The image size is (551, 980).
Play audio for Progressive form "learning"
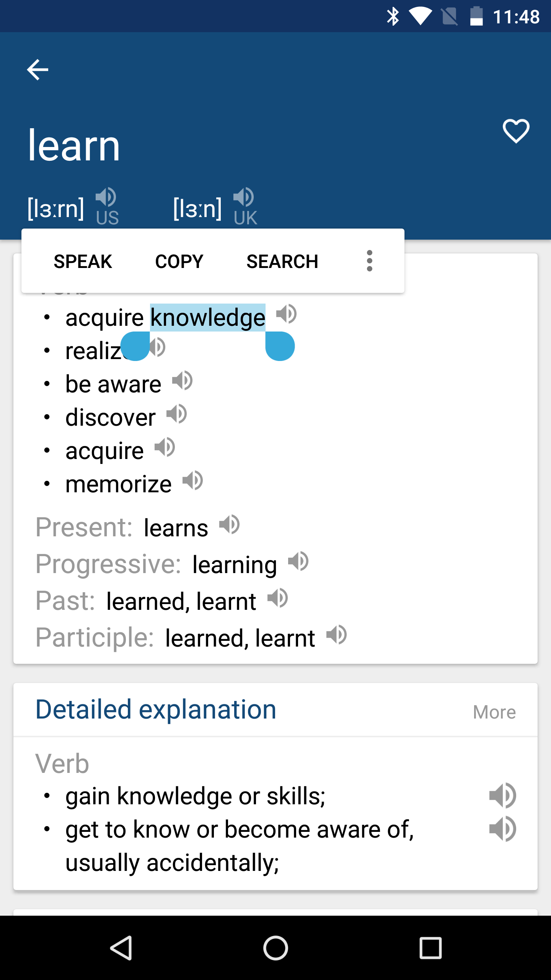(298, 562)
